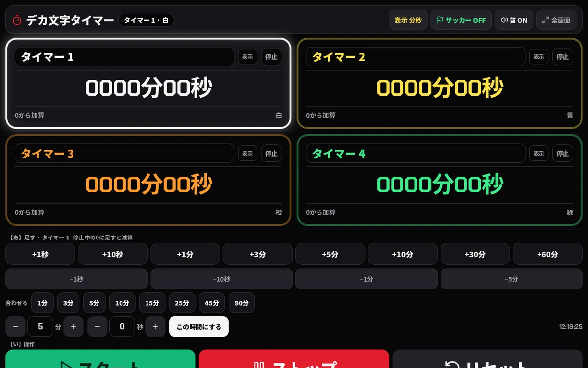The width and height of the screenshot is (588, 368).
Task: Add thirty minutes with +30分
Action: point(475,254)
